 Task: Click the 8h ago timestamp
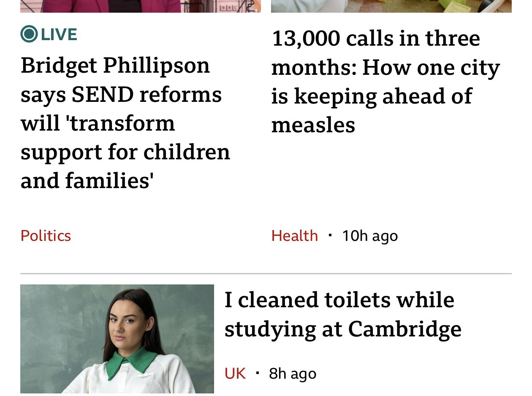(293, 374)
